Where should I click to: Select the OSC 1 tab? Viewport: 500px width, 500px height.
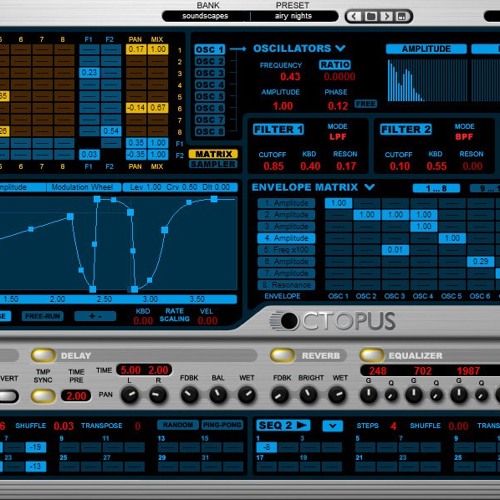click(210, 50)
